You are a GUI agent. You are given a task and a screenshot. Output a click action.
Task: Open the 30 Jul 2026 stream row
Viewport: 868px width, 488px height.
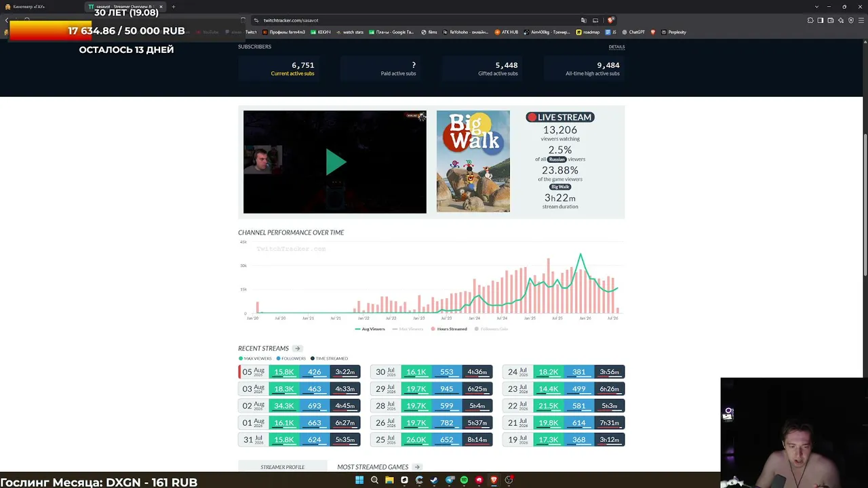coord(431,371)
